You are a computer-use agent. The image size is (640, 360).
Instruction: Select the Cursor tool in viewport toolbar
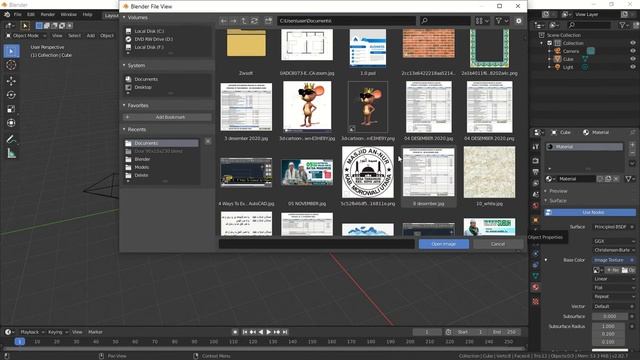coord(11,65)
